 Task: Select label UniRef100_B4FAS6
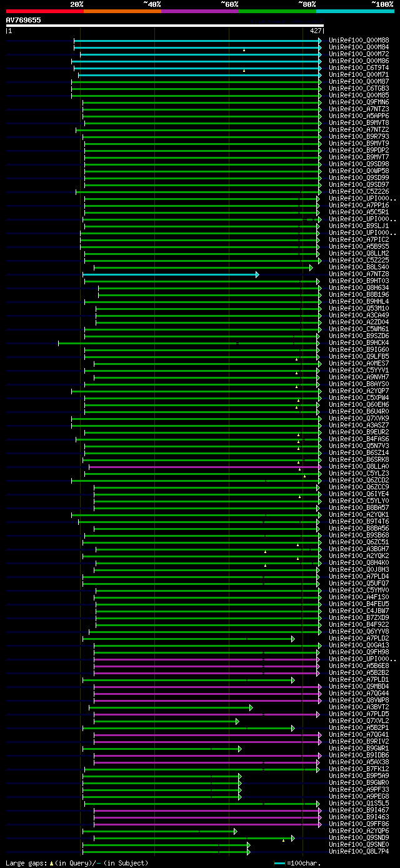(359, 439)
